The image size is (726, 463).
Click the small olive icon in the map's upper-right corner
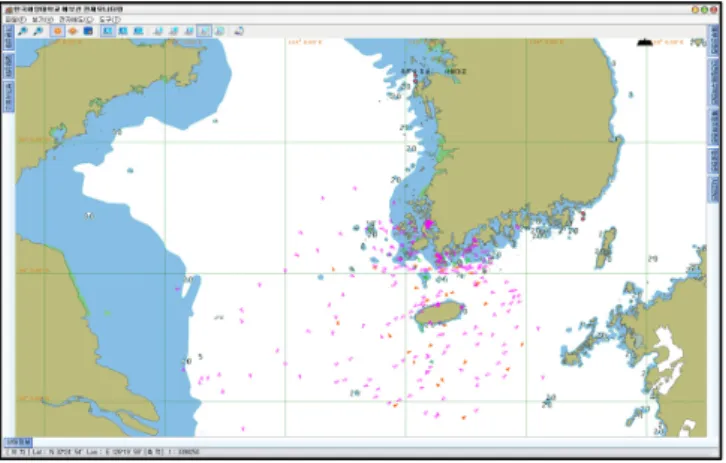698,43
